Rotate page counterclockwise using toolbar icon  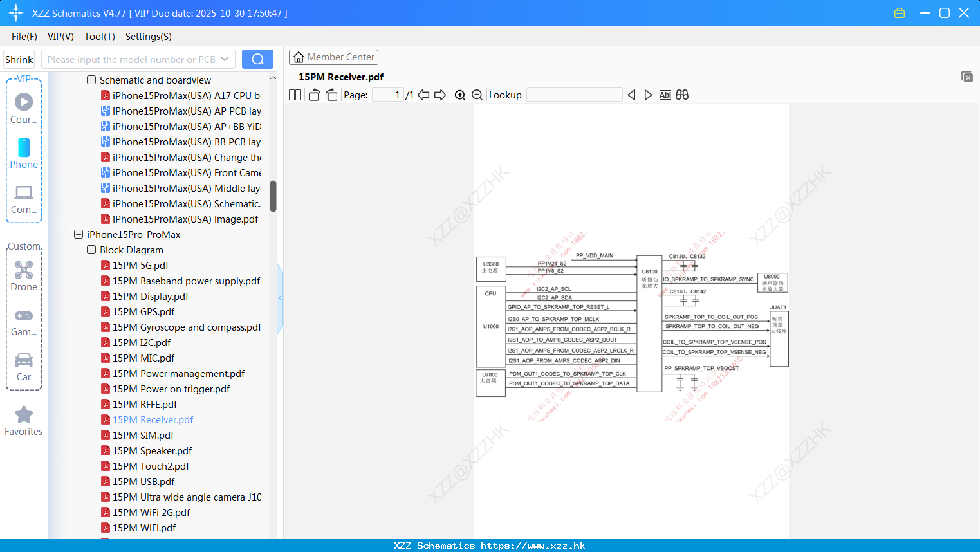(x=314, y=95)
